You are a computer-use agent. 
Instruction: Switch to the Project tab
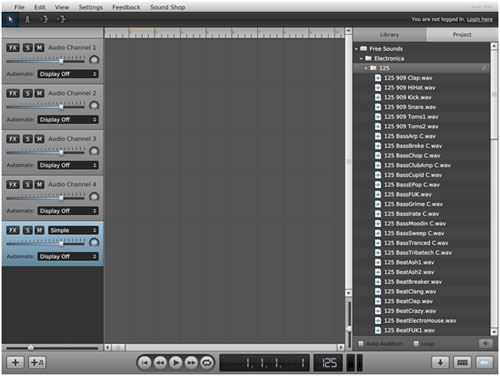(462, 35)
